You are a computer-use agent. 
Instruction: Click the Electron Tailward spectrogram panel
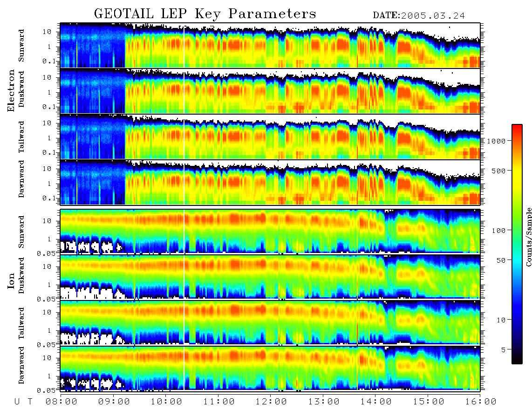tap(270, 137)
